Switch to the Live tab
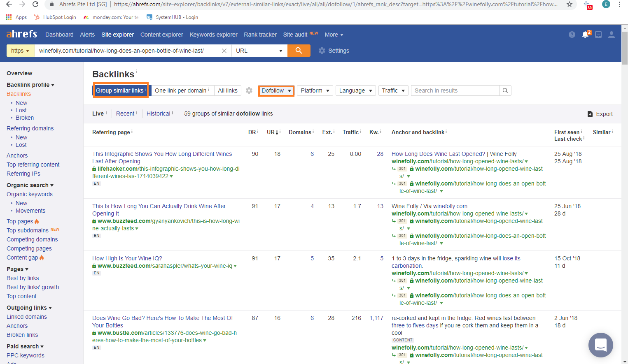 [x=98, y=114]
